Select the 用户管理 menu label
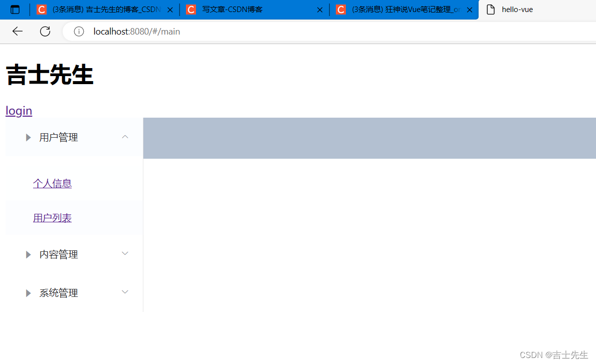The image size is (596, 364). [59, 137]
